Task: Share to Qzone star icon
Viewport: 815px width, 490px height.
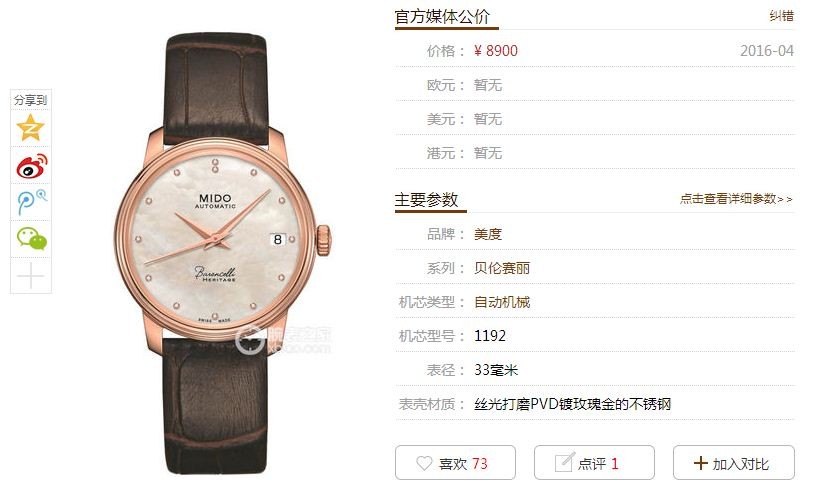Action: pyautogui.click(x=31, y=128)
